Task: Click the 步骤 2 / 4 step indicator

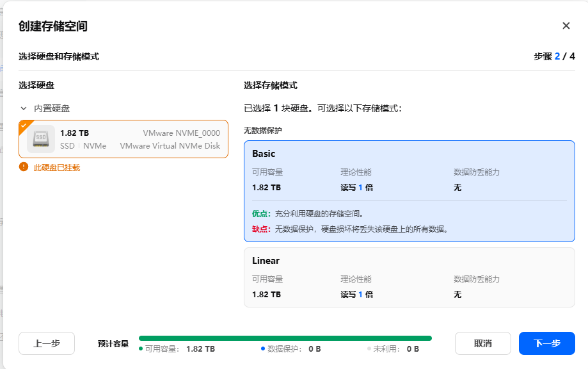Action: point(554,56)
